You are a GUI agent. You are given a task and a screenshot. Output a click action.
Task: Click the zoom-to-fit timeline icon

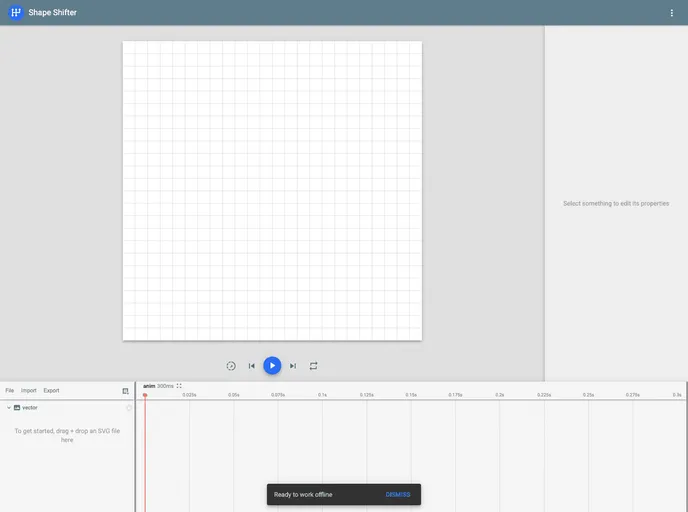(x=179, y=386)
